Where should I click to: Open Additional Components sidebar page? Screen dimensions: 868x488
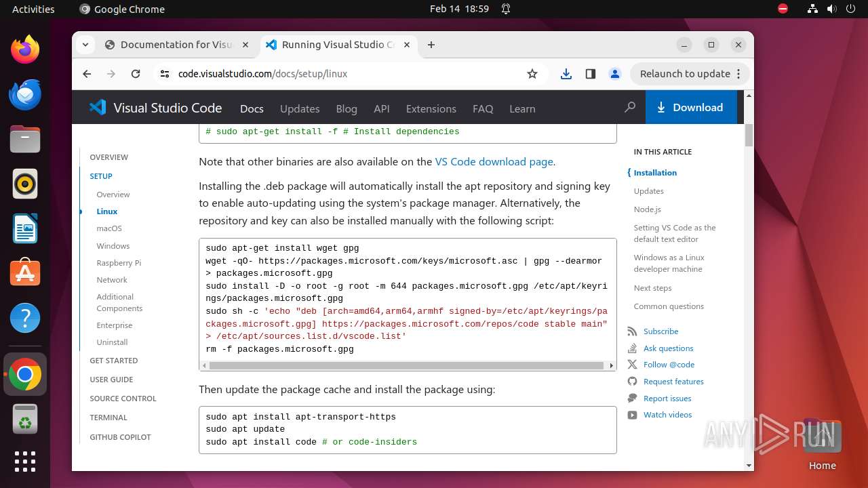coord(119,302)
